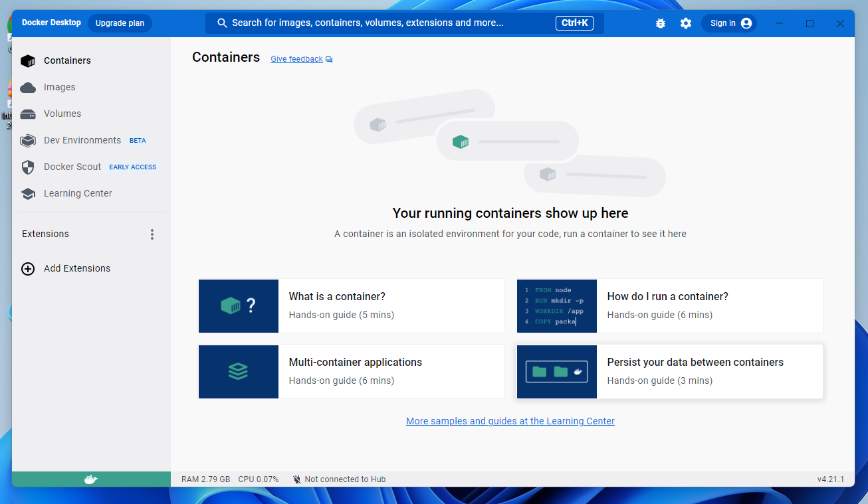Click the Ctrl+K shortcut badge
This screenshot has width=868, height=504.
[x=575, y=23]
